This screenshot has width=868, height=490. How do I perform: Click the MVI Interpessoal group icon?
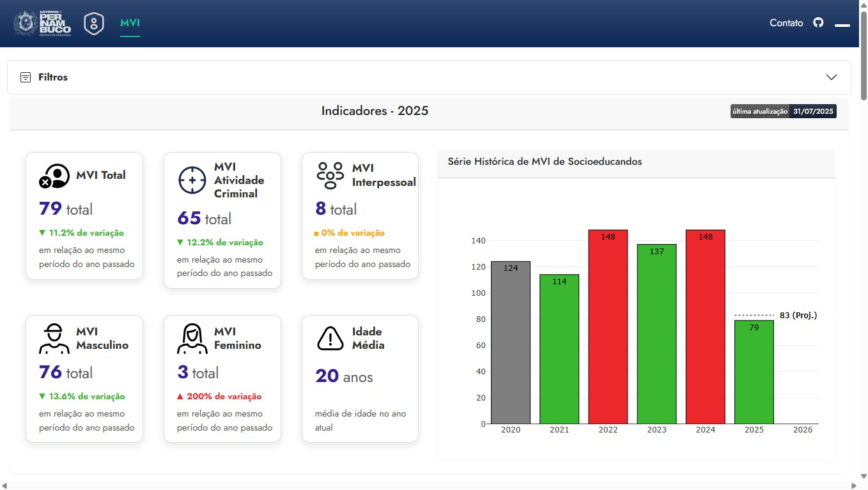coord(330,175)
